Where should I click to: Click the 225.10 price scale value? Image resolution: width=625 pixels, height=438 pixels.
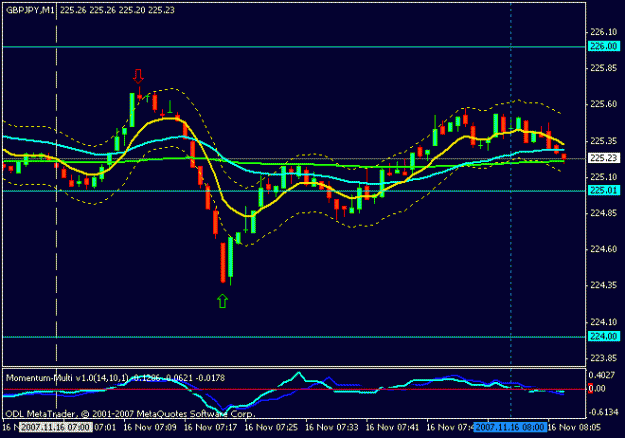(603, 177)
